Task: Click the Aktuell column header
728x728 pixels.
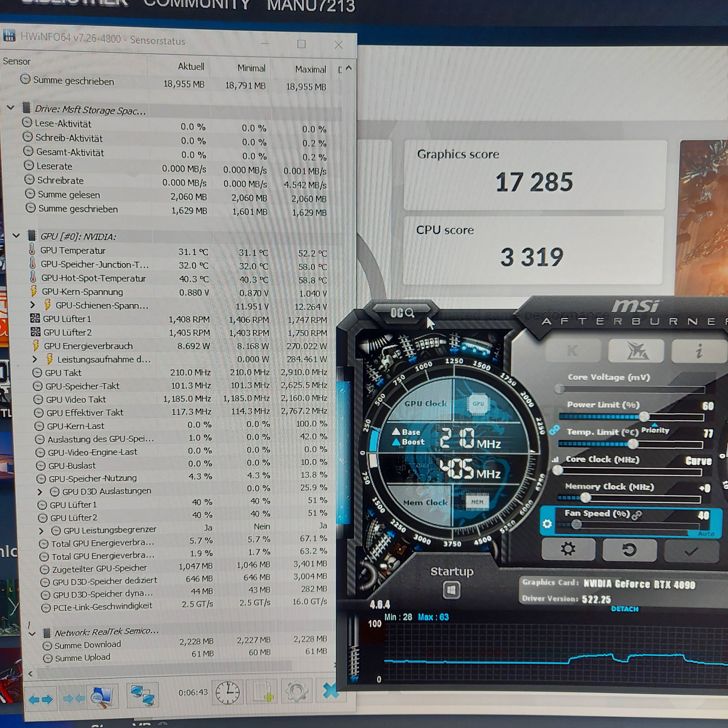Action: tap(191, 67)
